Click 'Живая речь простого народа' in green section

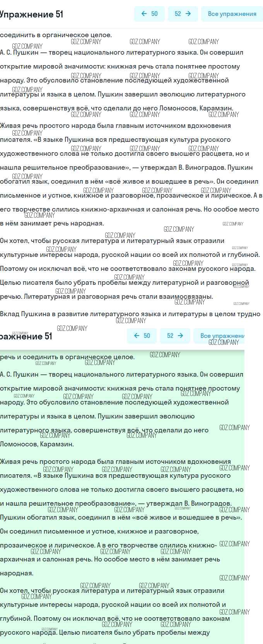[x=115, y=461]
